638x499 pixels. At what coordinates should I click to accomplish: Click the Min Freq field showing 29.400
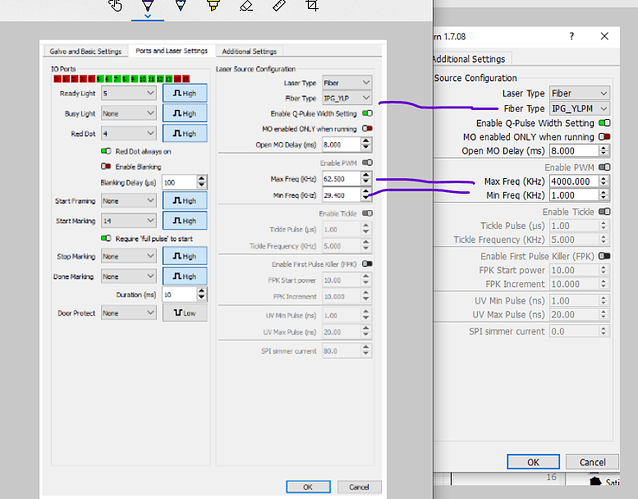point(341,195)
